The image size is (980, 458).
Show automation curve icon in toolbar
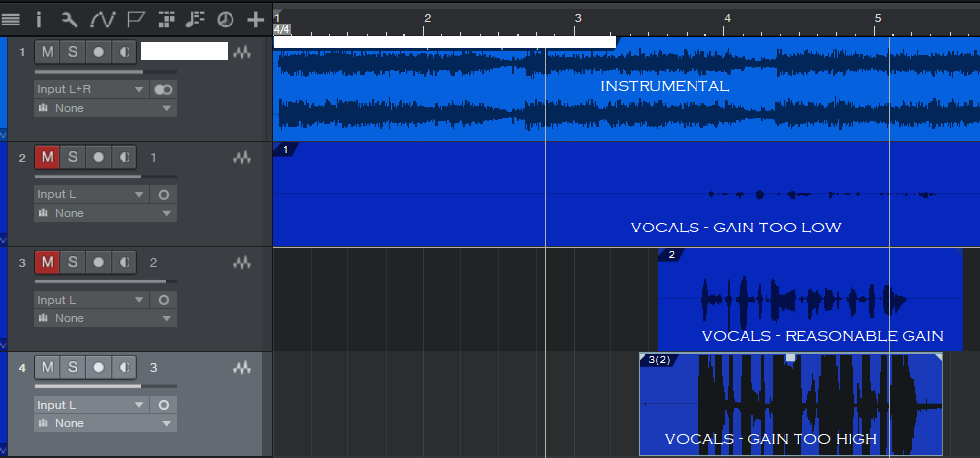102,20
